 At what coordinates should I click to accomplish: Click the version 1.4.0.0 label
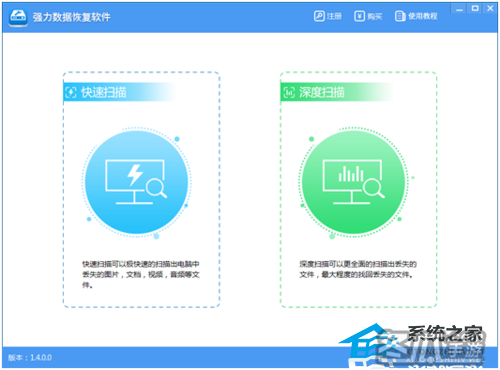coord(30,358)
